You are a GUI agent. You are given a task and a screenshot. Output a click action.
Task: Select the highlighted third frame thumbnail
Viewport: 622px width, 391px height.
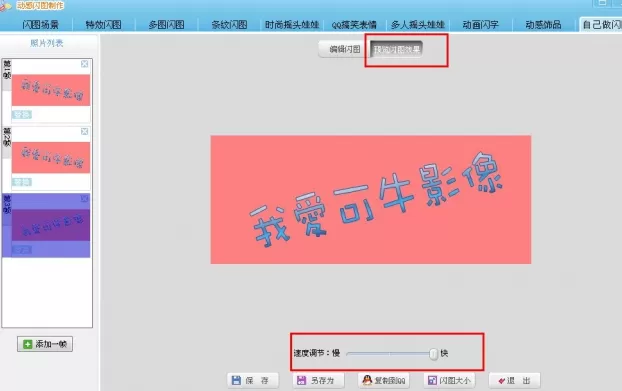pyautogui.click(x=51, y=225)
